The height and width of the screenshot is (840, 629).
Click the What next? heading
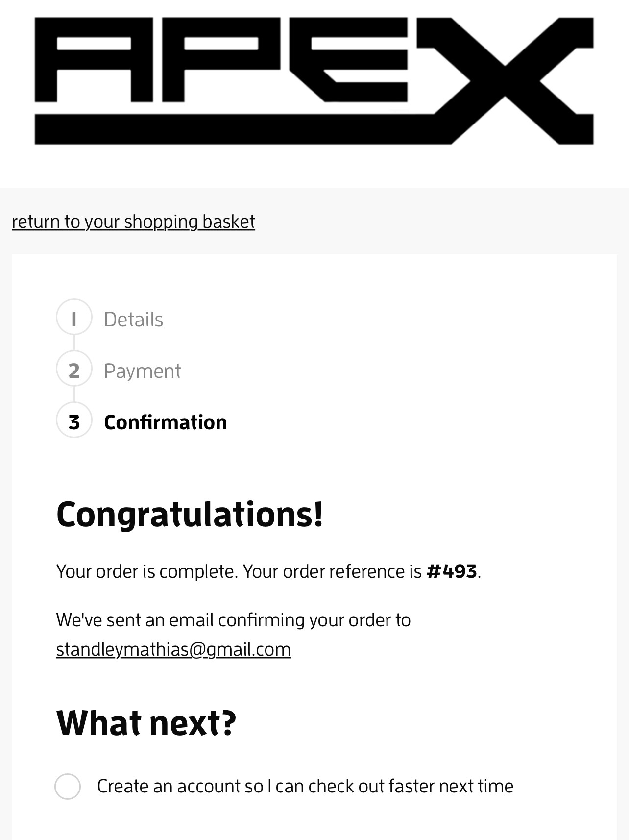pyautogui.click(x=146, y=723)
